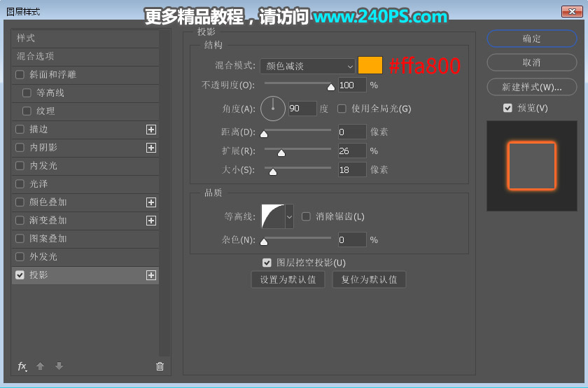This screenshot has width=588, height=388.
Task: Enable the 斜面和浮雕 checkbox
Action: [x=20, y=75]
